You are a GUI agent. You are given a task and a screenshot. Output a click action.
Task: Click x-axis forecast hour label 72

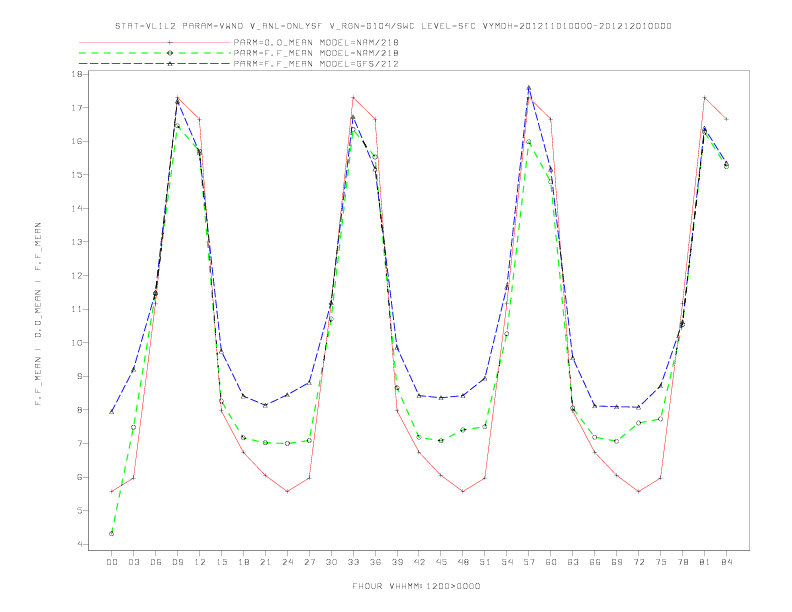[x=638, y=562]
